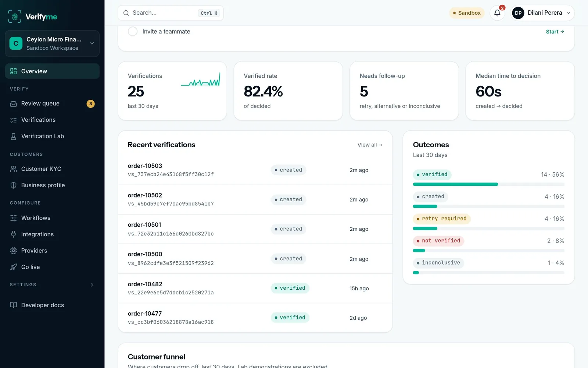This screenshot has height=368, width=588.
Task: Open Workflows page
Action: click(x=52, y=218)
